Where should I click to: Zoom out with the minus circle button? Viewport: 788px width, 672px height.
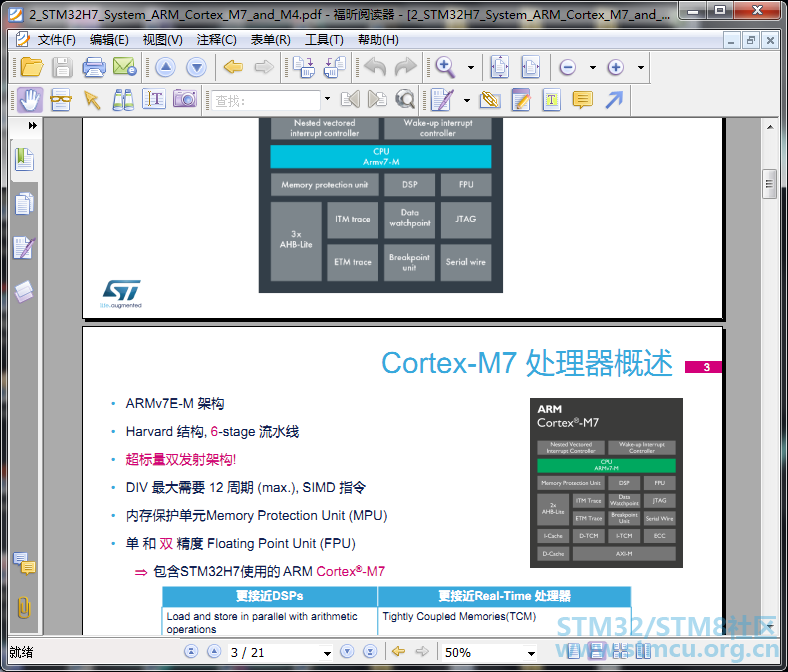point(567,67)
